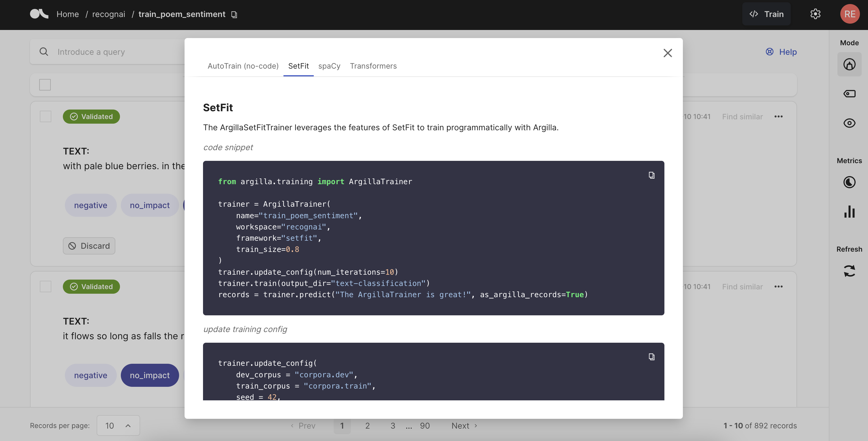Label second record as negative

pyautogui.click(x=91, y=375)
